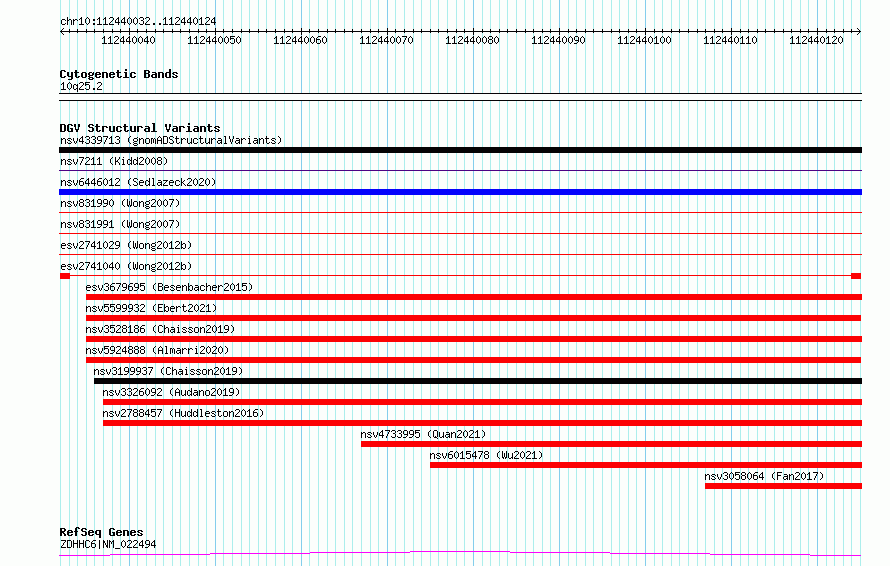Click the DGV Structural Variants track title
890x566 pixels.
click(140, 128)
